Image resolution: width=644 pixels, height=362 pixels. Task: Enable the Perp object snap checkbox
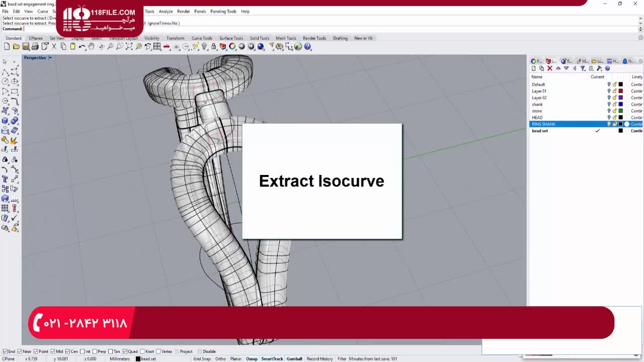click(x=95, y=351)
